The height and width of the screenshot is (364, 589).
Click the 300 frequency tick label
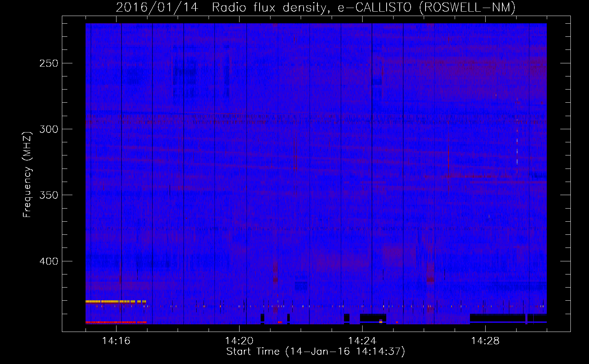point(49,129)
